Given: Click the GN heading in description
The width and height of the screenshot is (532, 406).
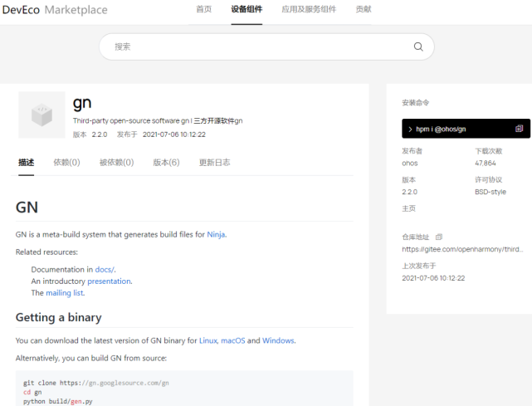Looking at the screenshot, I should pyautogui.click(x=27, y=207).
